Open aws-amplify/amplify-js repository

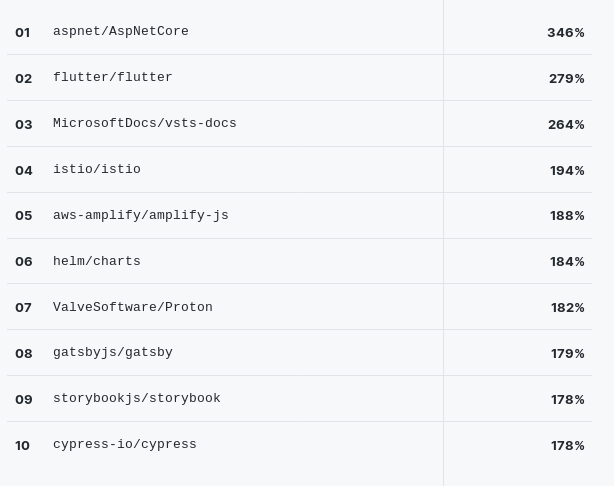coord(140,216)
